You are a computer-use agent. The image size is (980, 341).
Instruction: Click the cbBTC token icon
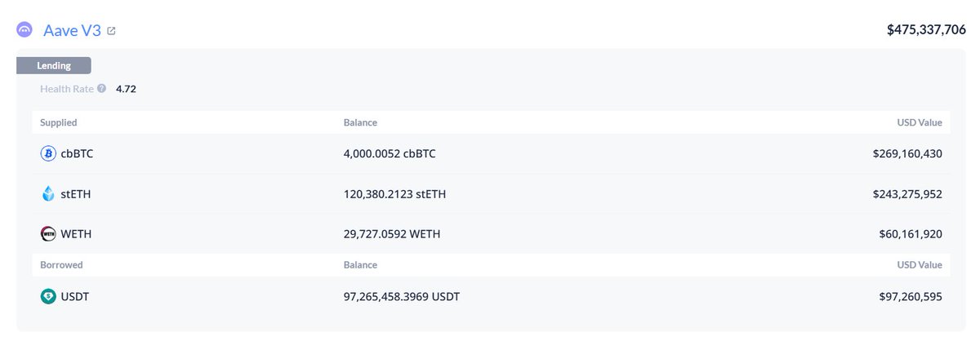(47, 153)
